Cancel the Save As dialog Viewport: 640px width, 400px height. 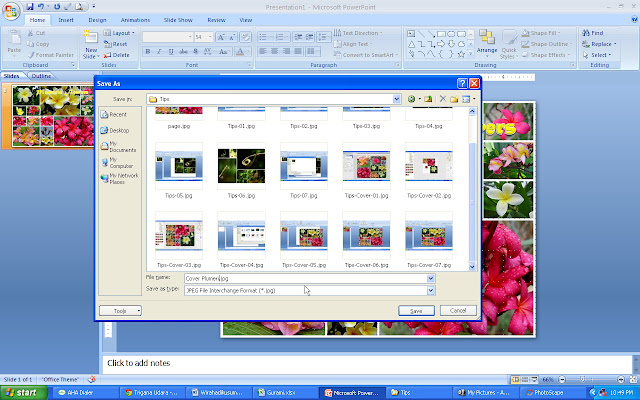pyautogui.click(x=458, y=311)
